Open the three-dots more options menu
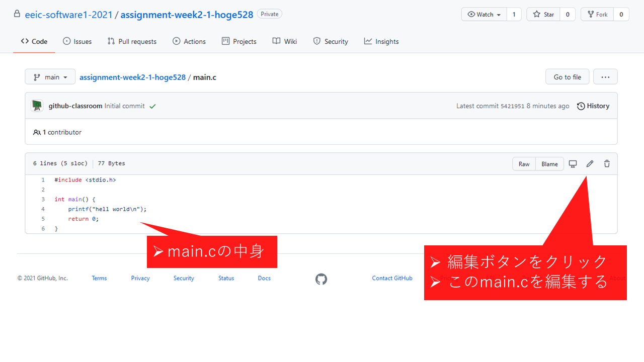 click(x=605, y=77)
